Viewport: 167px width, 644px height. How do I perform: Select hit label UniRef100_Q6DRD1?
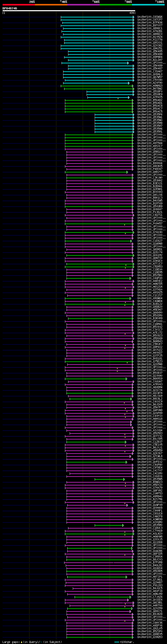[150, 250]
